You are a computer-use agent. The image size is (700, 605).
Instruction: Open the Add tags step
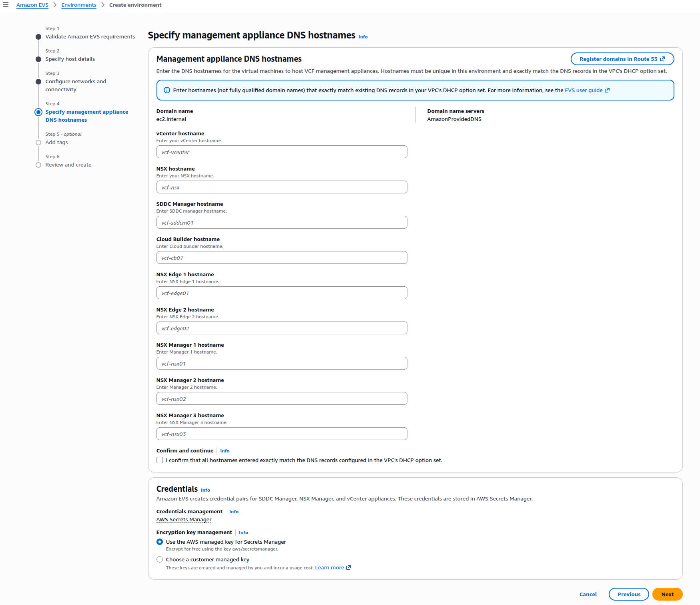tap(56, 142)
